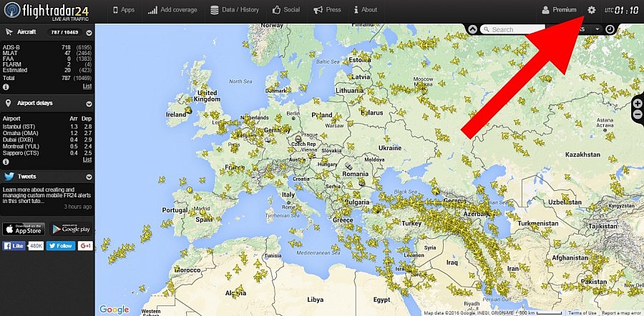Select the FLARM row in the Aircraft panel
The width and height of the screenshot is (644, 316).
pos(47,64)
